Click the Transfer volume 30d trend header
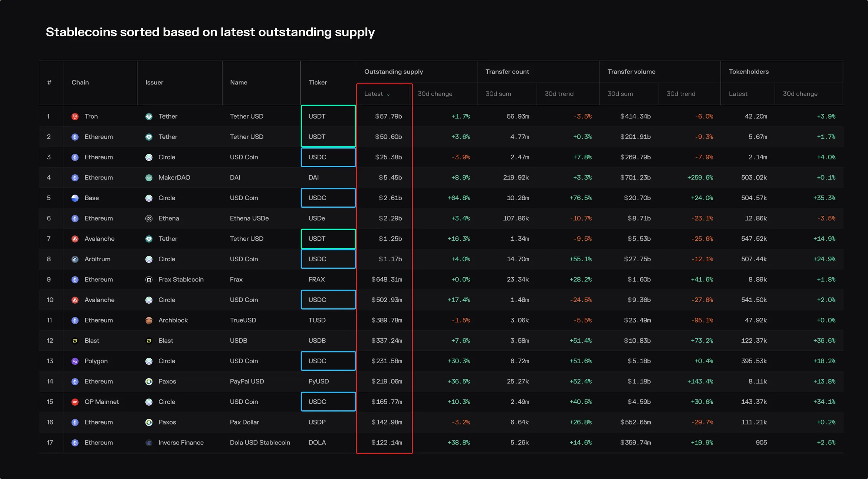The image size is (868, 479). tap(681, 94)
